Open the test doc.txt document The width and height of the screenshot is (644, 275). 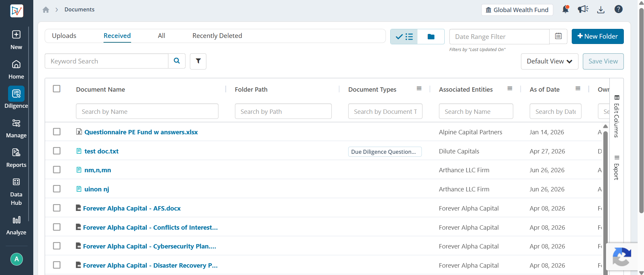[102, 151]
